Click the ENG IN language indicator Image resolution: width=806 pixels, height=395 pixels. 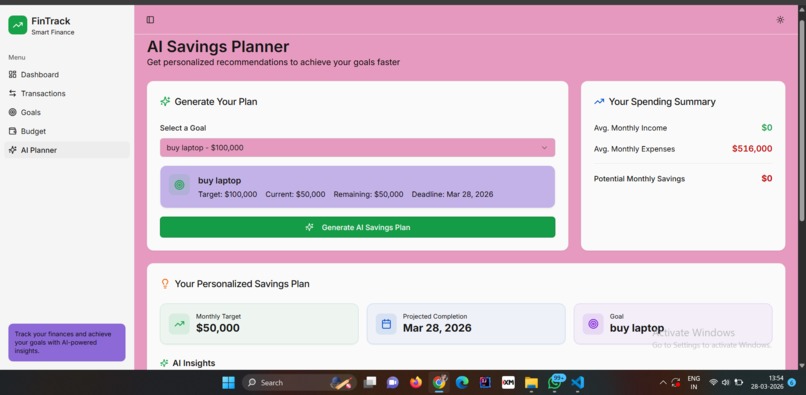click(x=694, y=383)
